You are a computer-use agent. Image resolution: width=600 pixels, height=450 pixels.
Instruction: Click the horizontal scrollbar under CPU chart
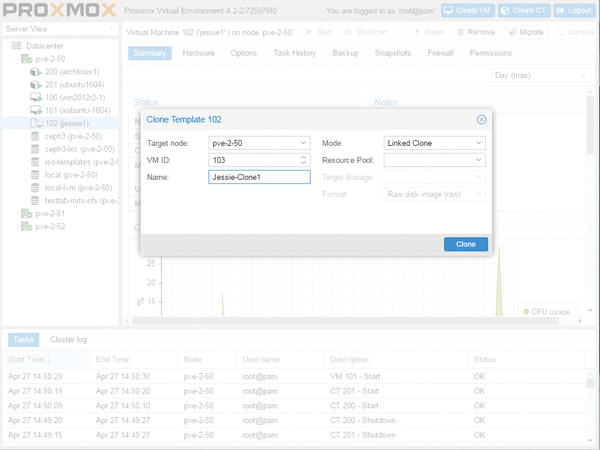346,321
